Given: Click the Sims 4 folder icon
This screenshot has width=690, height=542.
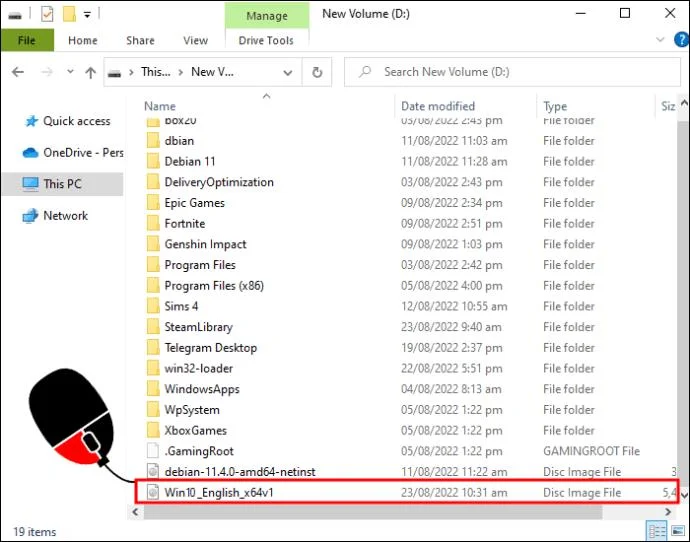Looking at the screenshot, I should click(x=153, y=306).
